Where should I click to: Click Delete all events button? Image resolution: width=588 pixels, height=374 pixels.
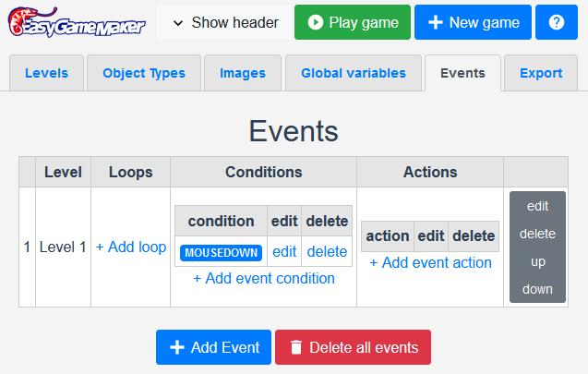tap(353, 347)
